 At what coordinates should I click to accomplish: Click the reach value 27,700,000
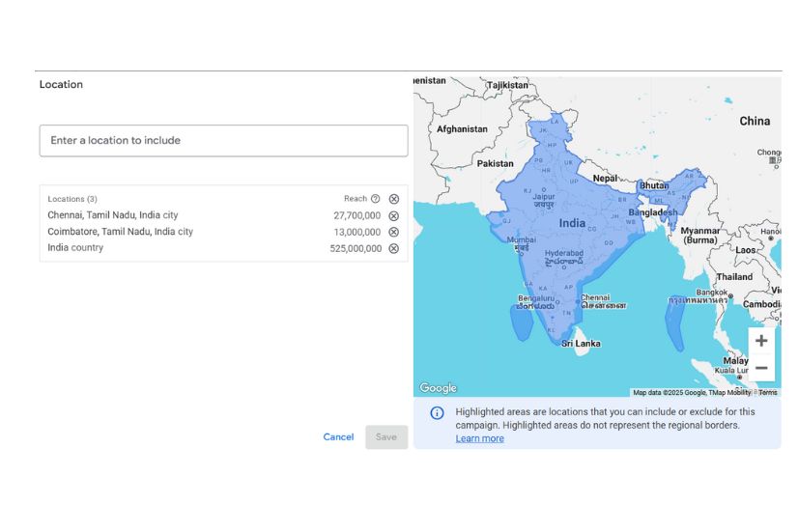click(x=357, y=215)
